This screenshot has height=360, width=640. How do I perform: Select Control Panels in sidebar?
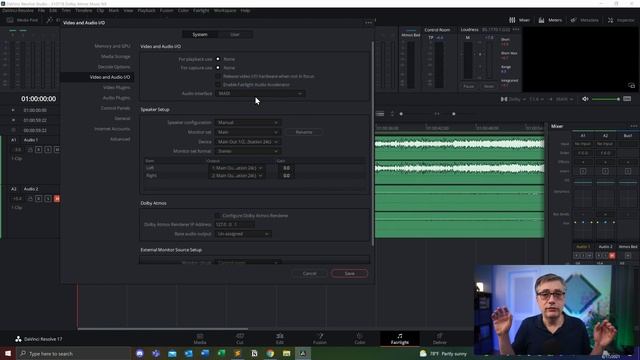click(x=115, y=108)
